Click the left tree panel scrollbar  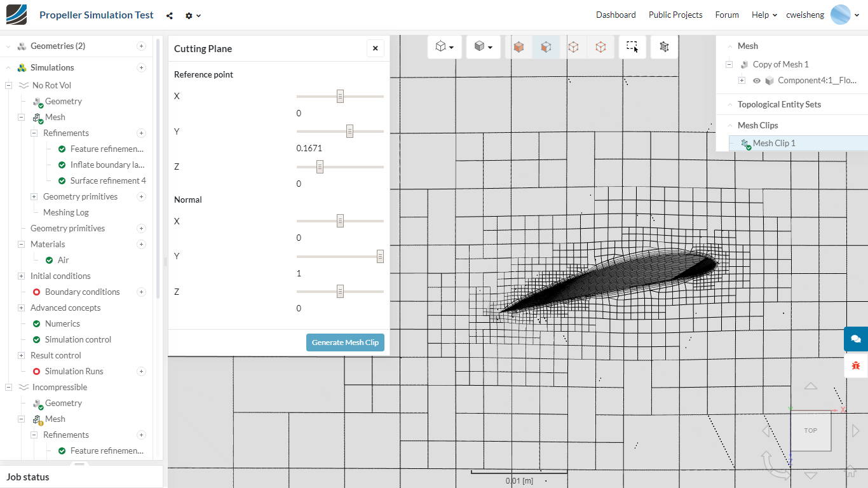(158, 168)
